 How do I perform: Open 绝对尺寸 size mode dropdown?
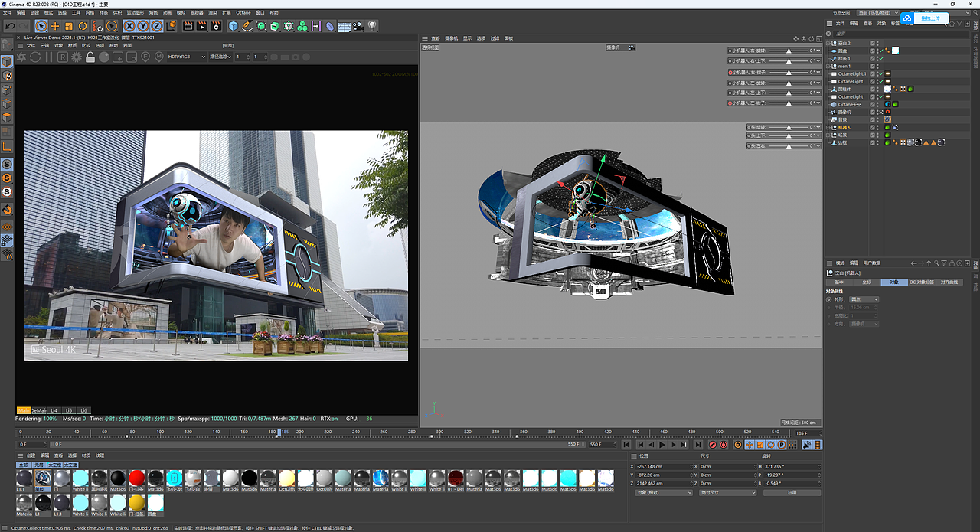click(x=727, y=493)
